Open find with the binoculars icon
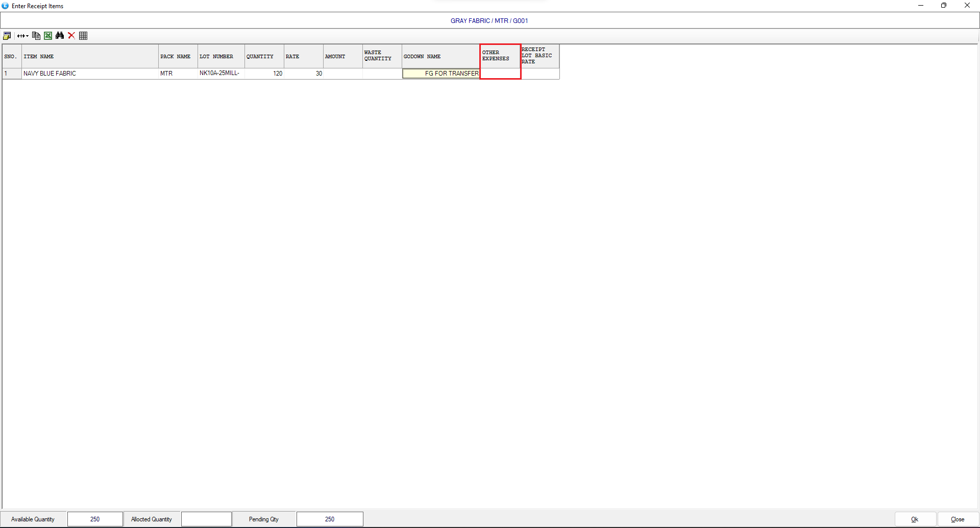Viewport: 980px width, 528px height. [x=60, y=36]
